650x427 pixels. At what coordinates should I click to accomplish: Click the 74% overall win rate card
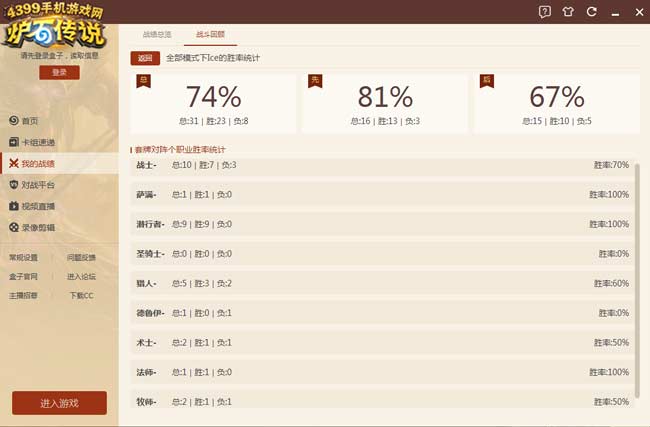pos(213,103)
